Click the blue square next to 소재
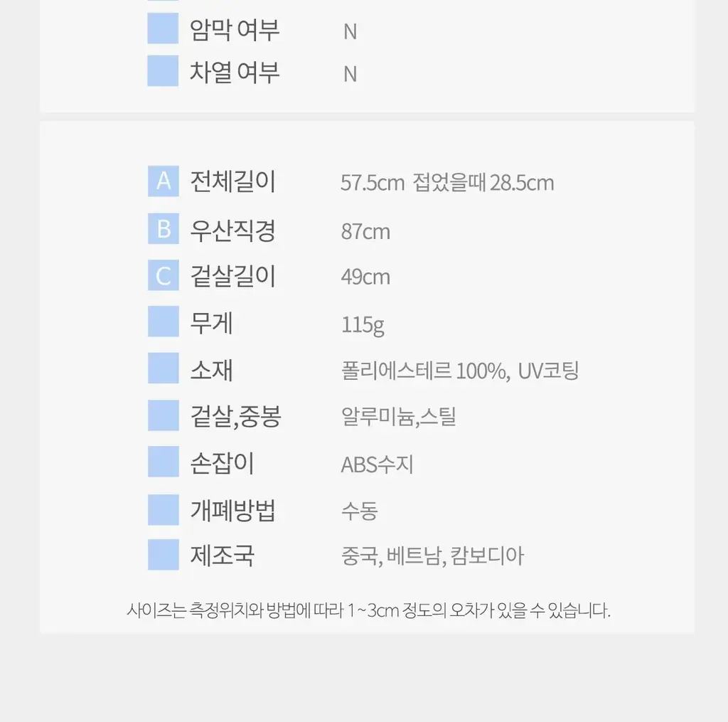The width and height of the screenshot is (728, 722). pos(164,368)
